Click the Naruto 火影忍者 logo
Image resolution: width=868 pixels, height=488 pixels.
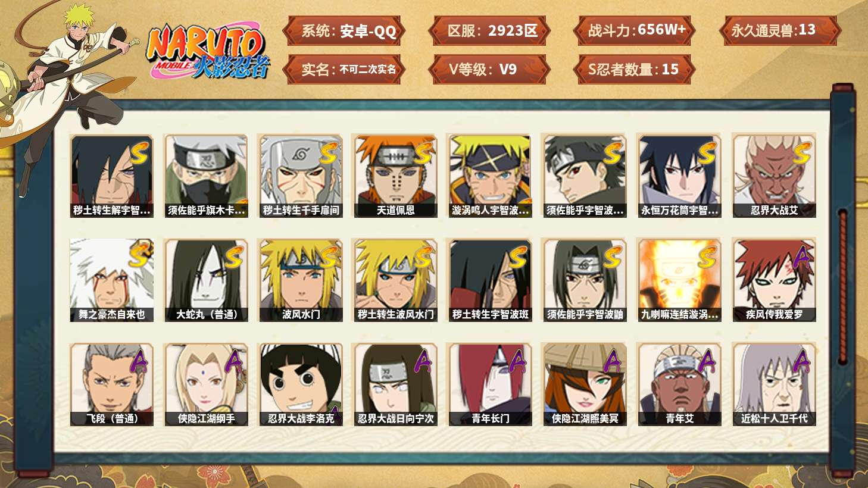[x=207, y=51]
